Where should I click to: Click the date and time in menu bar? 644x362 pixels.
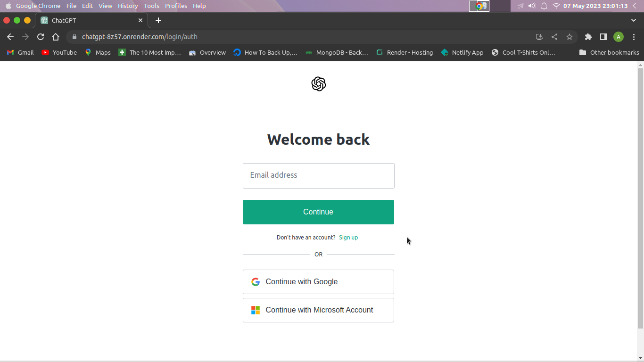pos(595,6)
